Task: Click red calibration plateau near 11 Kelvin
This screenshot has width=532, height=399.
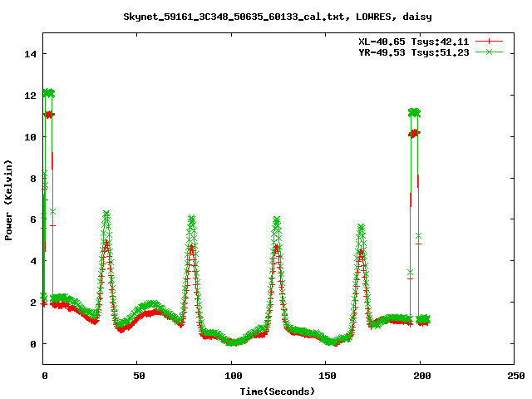Action: (x=49, y=115)
